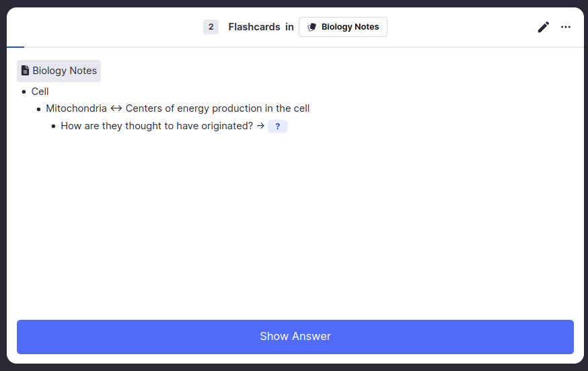Click the 'How are they thought to have originated?' question

tap(157, 126)
